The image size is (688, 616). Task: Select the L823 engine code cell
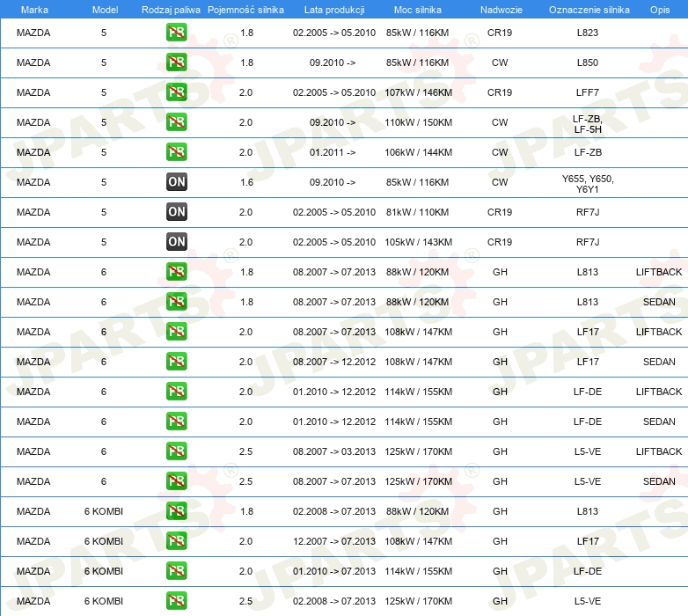588,33
